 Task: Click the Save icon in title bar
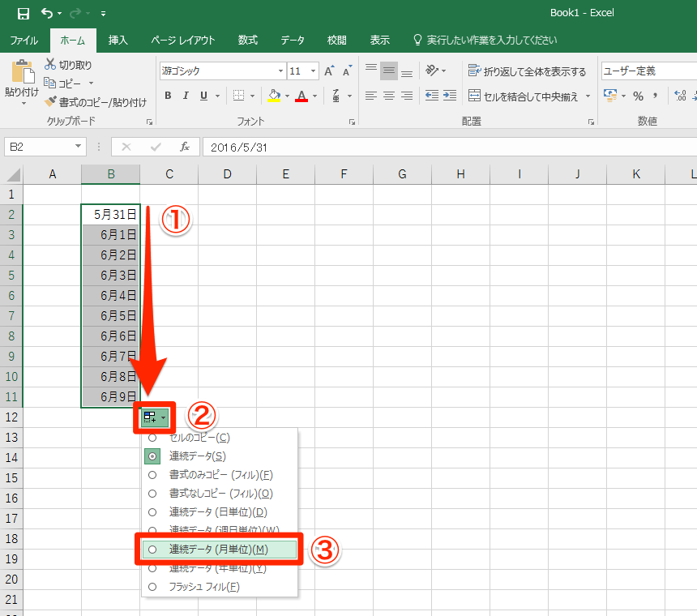(24, 13)
